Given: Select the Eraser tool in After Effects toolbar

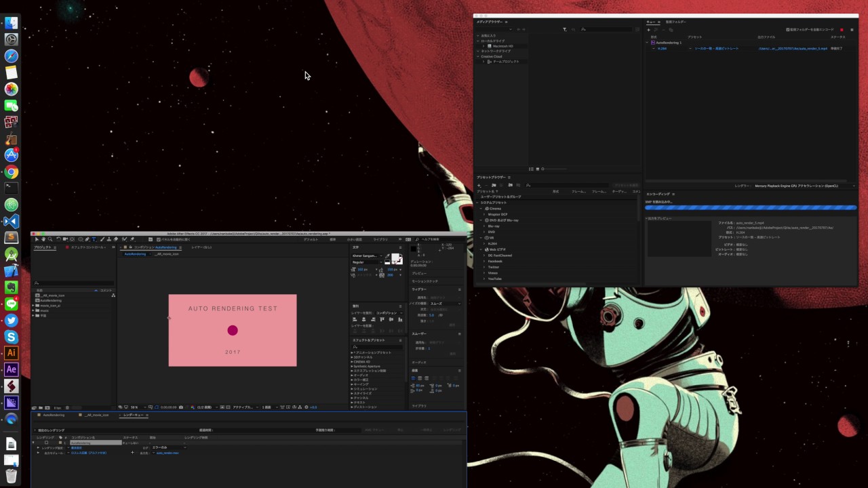Looking at the screenshot, I should point(116,239).
